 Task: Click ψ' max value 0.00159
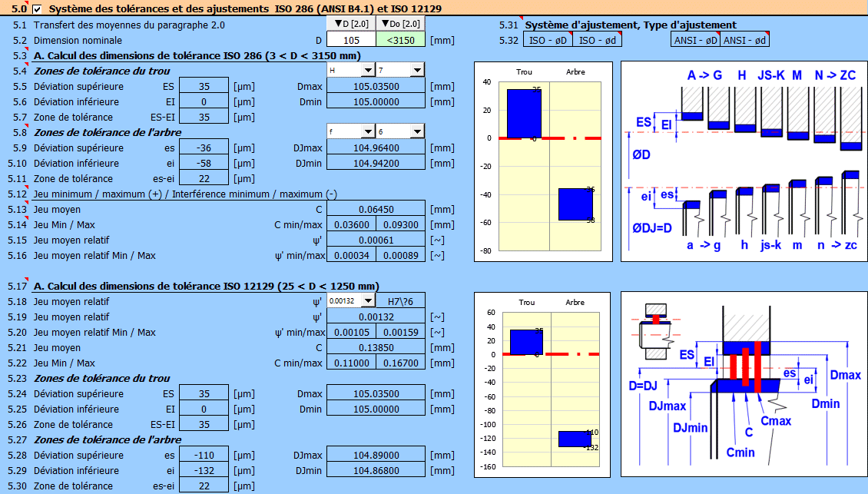[x=401, y=333]
